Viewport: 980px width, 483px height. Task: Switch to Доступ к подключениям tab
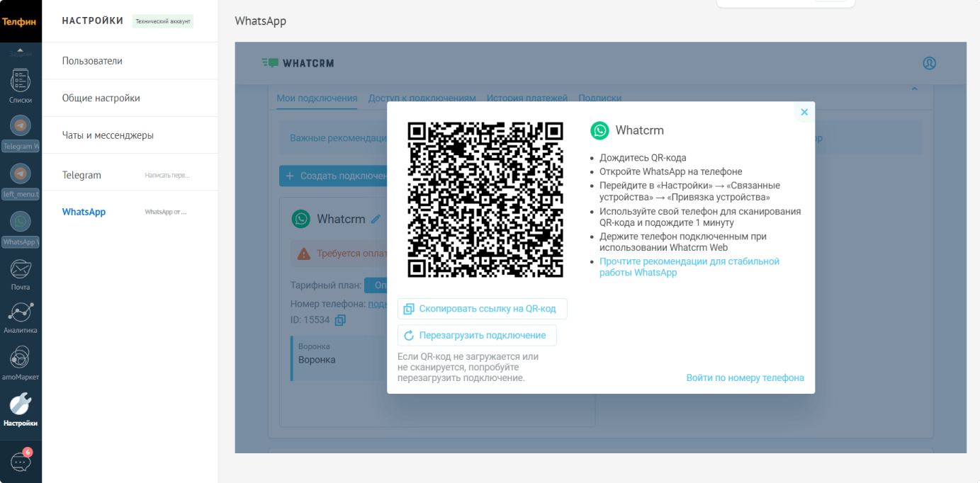coord(422,98)
